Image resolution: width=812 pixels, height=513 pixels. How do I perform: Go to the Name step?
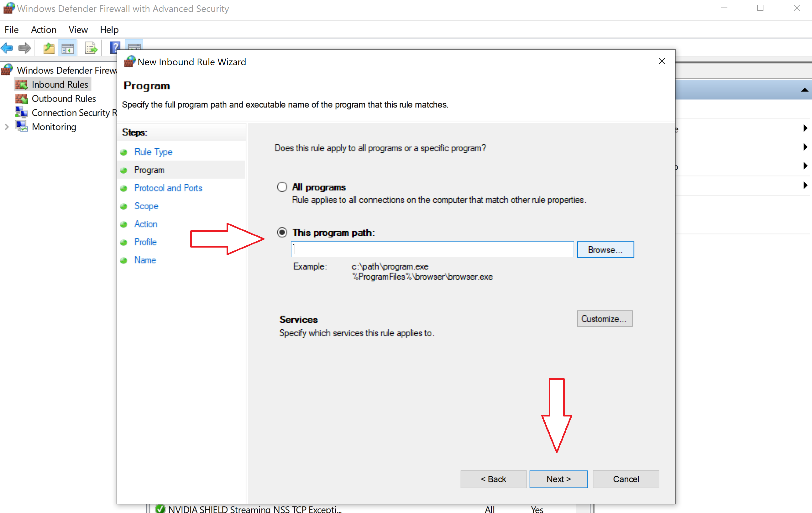[x=145, y=260]
